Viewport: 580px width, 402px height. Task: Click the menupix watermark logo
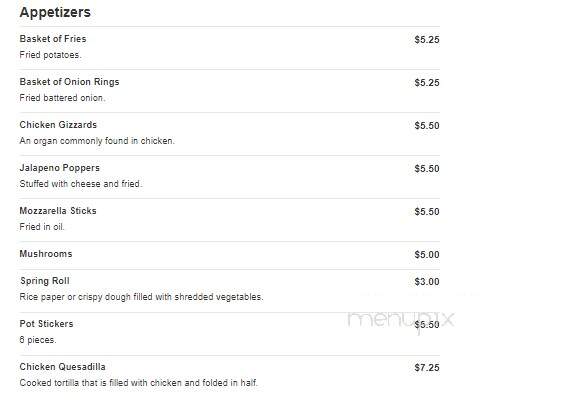pyautogui.click(x=401, y=320)
